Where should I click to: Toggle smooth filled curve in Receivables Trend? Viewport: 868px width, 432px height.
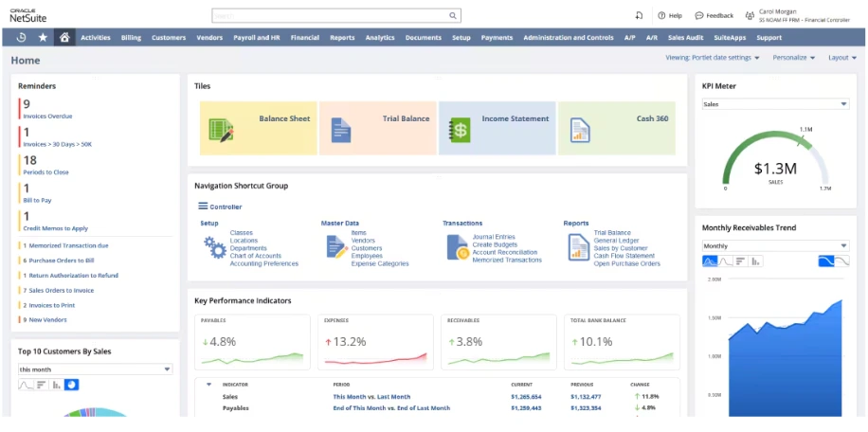click(826, 261)
